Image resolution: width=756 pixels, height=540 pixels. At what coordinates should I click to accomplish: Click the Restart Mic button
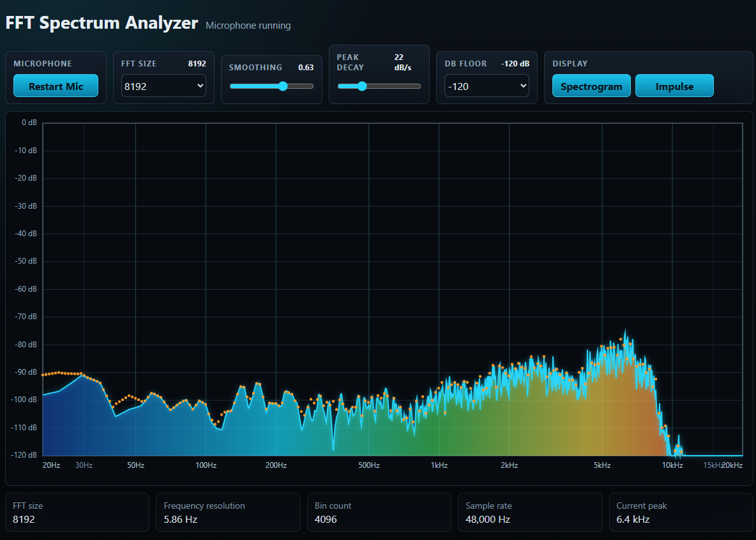click(x=56, y=86)
